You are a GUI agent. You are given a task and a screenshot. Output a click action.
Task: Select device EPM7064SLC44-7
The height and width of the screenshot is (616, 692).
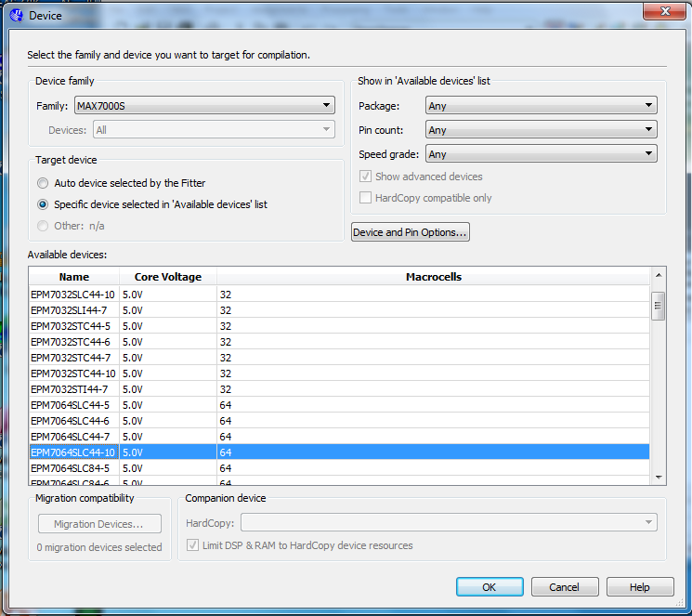tap(339, 437)
